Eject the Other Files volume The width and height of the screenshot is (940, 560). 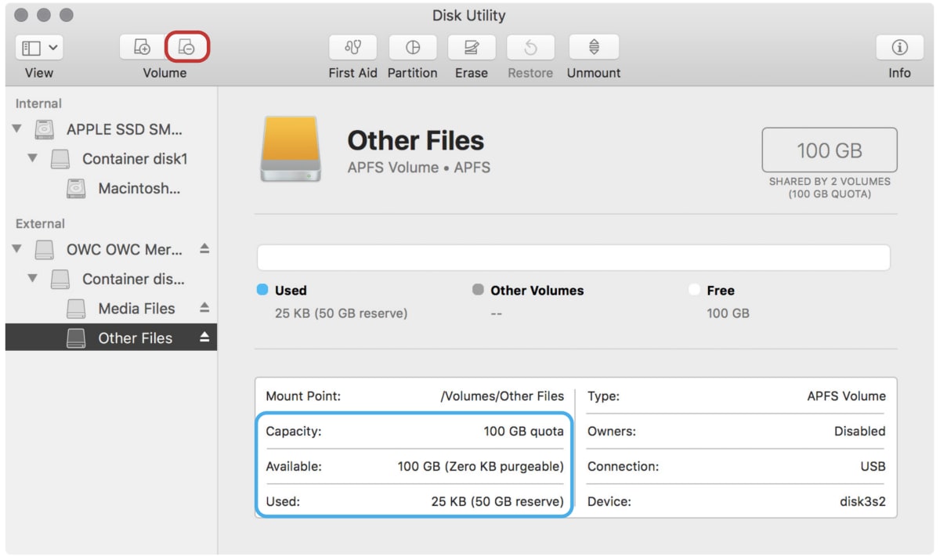point(204,338)
